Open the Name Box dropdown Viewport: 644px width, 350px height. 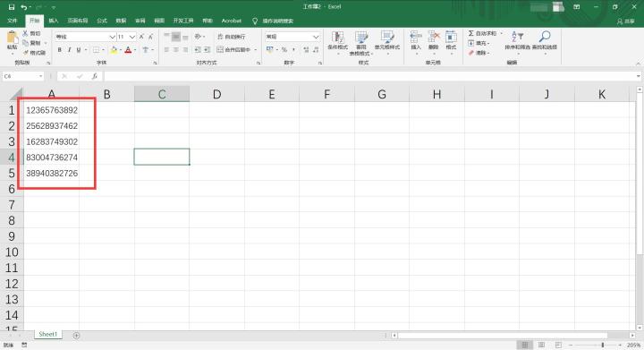[40, 76]
